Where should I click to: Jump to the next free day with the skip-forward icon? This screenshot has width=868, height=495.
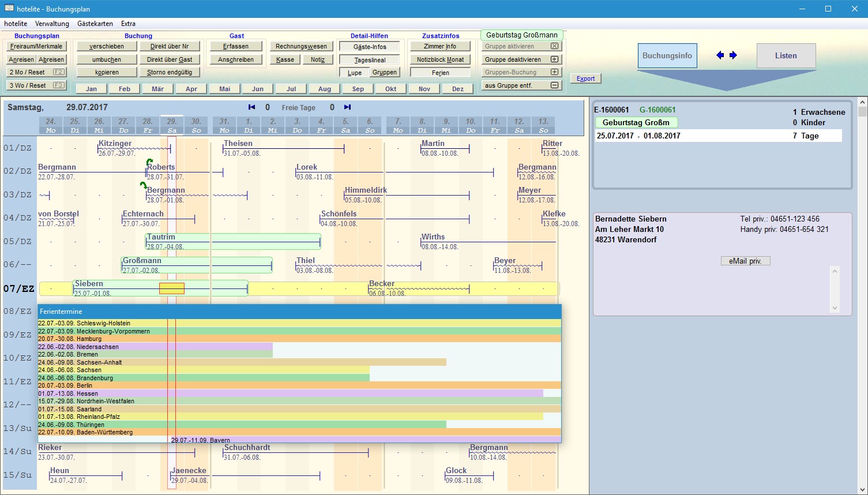(x=347, y=107)
